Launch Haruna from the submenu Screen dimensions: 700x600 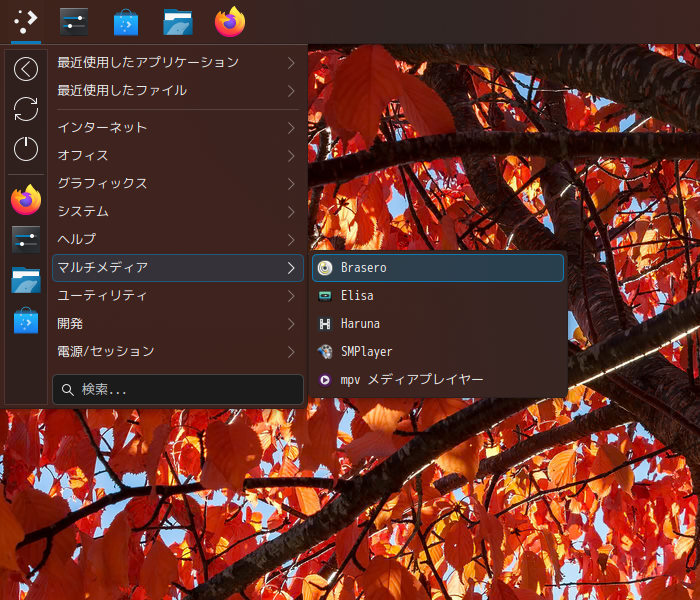coord(438,324)
